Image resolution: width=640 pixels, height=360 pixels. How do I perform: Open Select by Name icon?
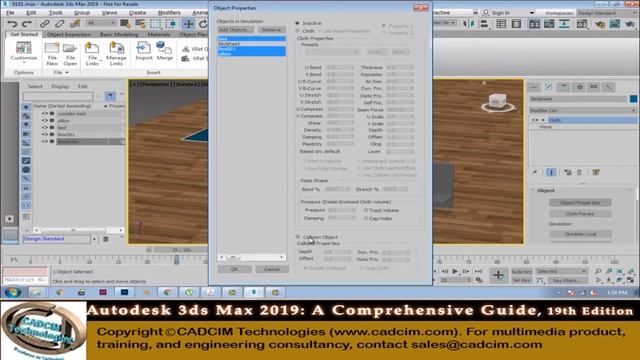coord(140,24)
